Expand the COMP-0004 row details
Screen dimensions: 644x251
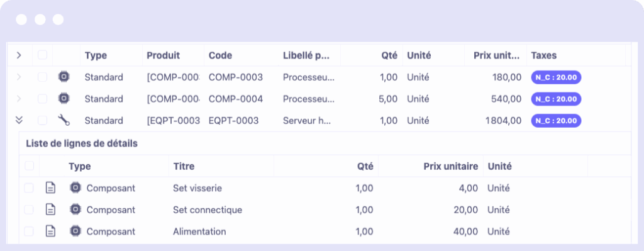pos(18,99)
